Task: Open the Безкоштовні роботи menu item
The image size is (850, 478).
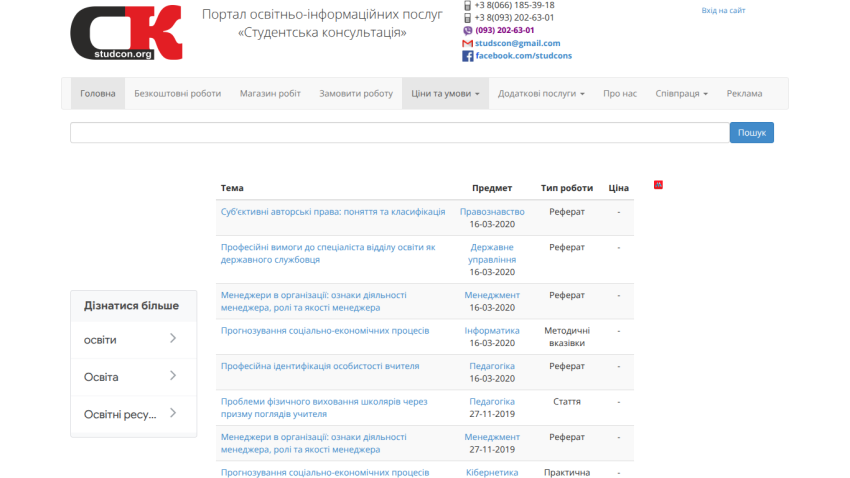Action: click(x=177, y=93)
